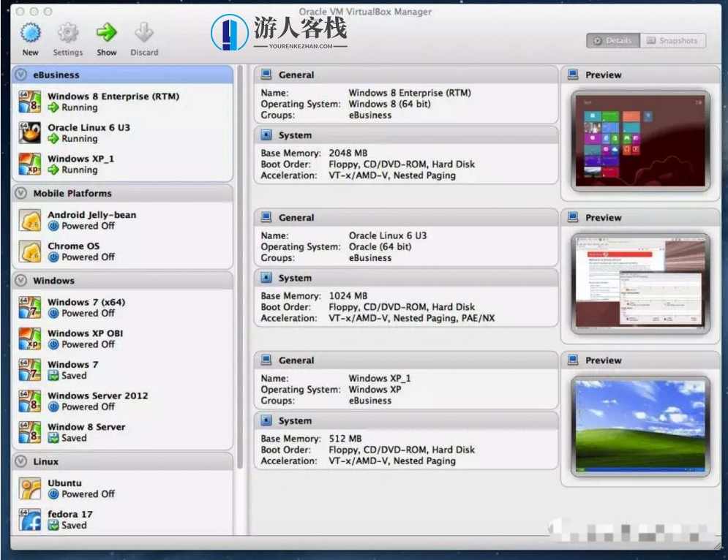Click the Windows 8 Enterprise preview thumbnail
Viewport: 728px width, 560px height.
(x=640, y=140)
